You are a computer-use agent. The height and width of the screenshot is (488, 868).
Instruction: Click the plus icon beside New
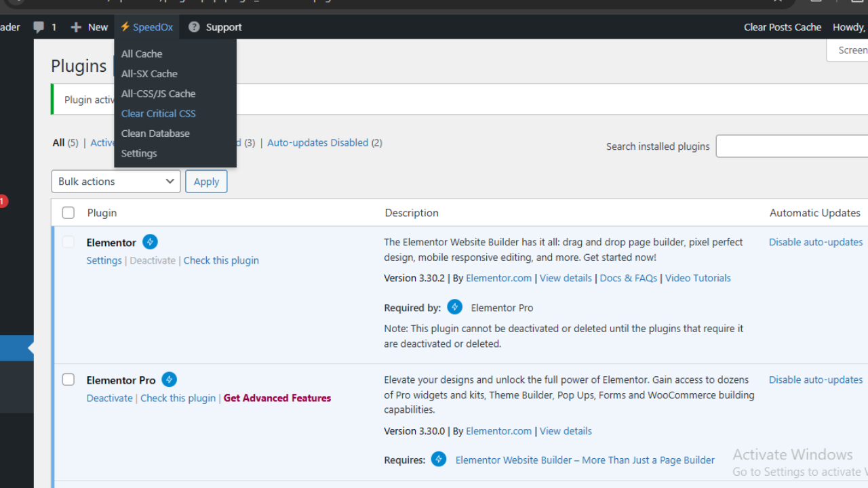(76, 27)
